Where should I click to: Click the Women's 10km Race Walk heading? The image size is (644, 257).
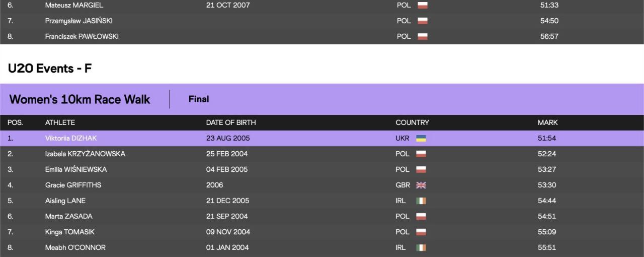(x=79, y=99)
